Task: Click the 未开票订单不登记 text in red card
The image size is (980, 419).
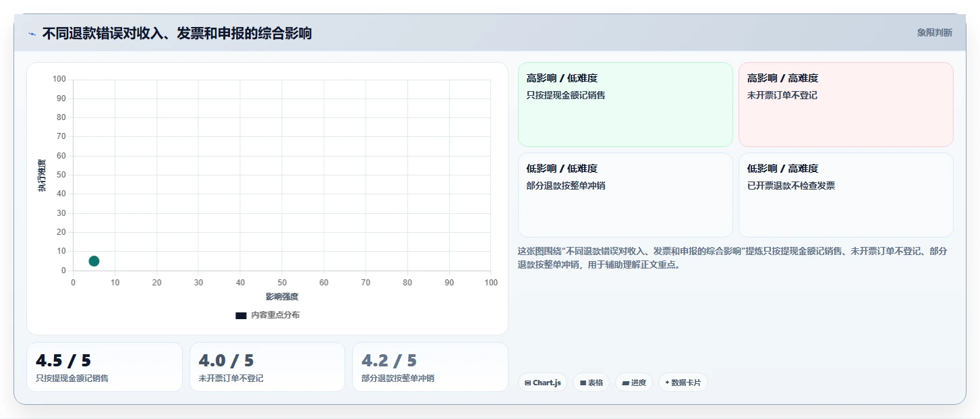Action: (x=782, y=95)
